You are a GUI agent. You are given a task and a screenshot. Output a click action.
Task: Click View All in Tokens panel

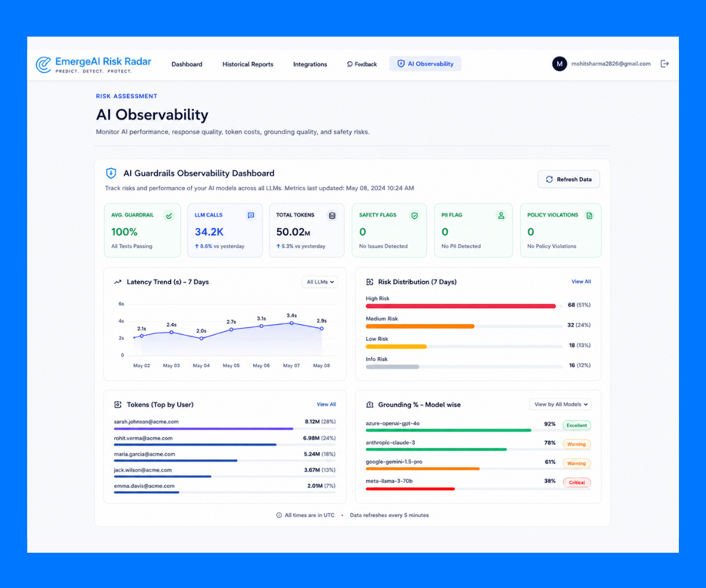pos(327,405)
